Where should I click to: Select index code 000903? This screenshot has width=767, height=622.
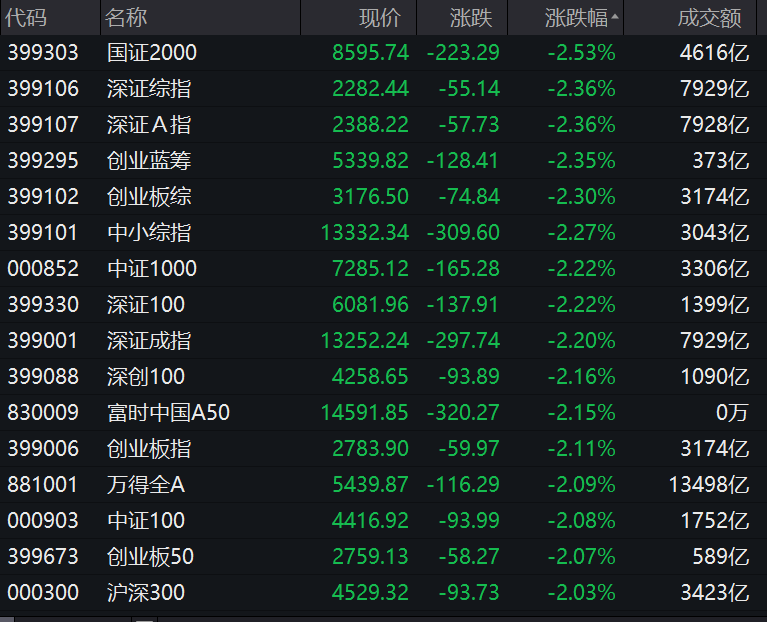[x=43, y=521]
